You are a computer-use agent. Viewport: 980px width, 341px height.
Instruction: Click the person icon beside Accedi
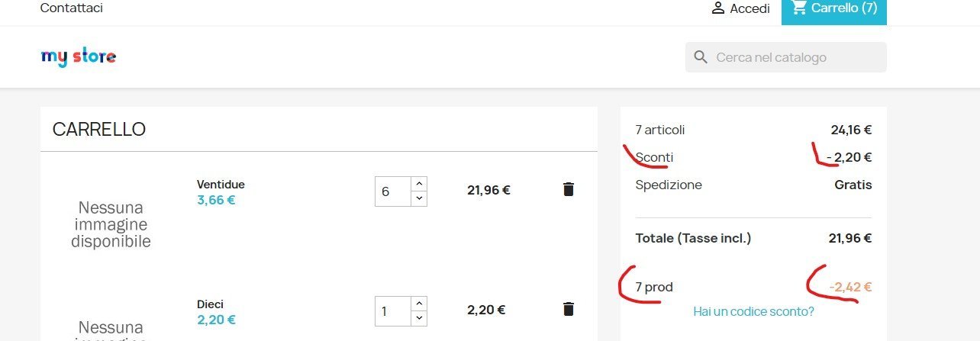(x=717, y=8)
